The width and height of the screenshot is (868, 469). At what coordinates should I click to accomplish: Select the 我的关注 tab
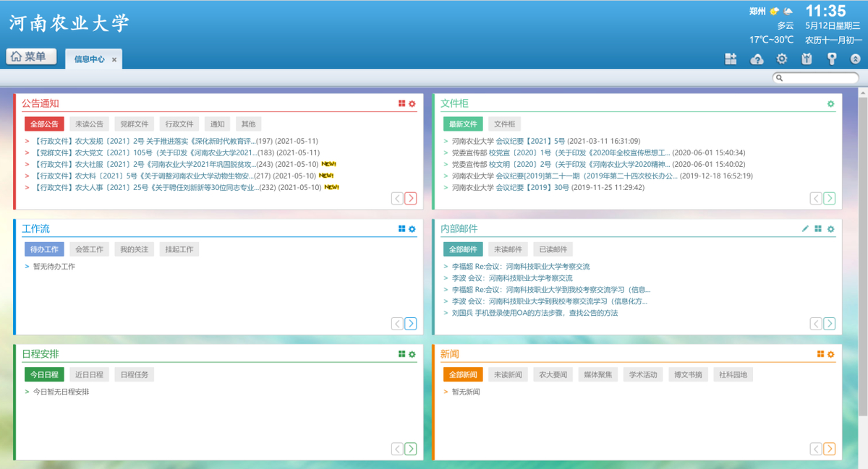pyautogui.click(x=135, y=249)
